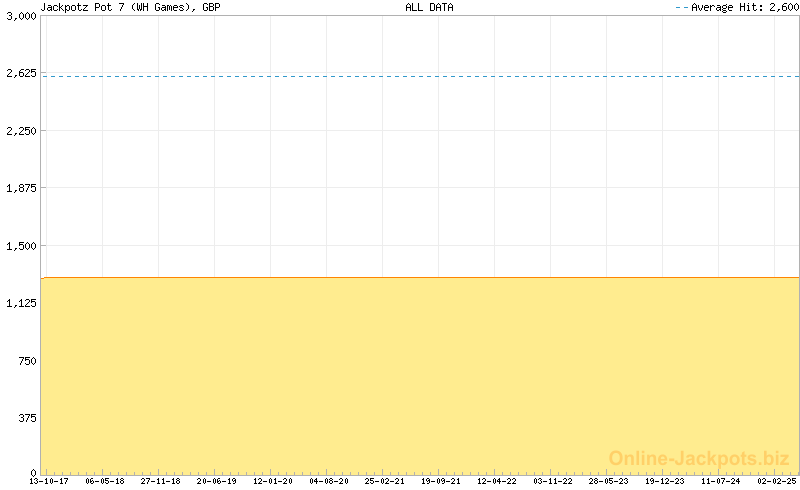The height and width of the screenshot is (490, 800).
Task: Click the yellow filled jackpot area
Action: point(420,375)
